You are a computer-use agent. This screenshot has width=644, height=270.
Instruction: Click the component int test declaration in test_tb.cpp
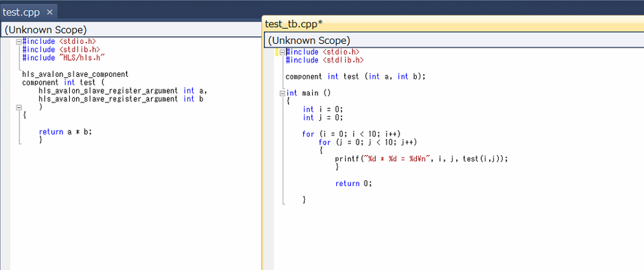tap(355, 76)
